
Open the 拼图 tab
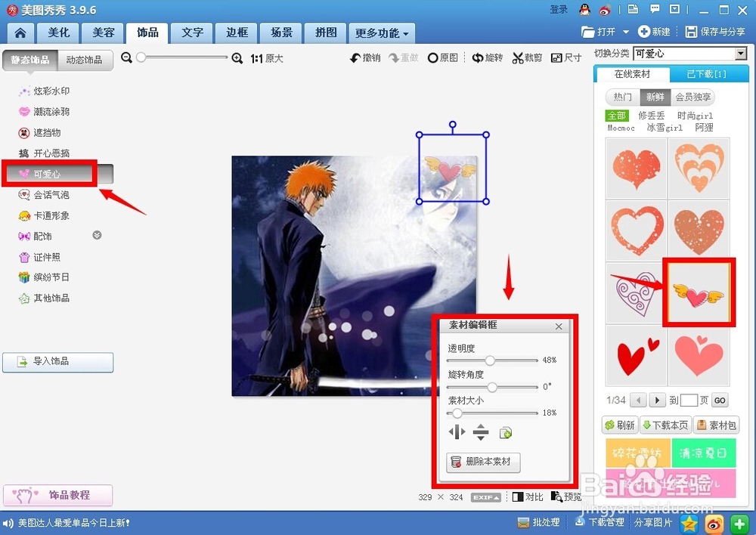click(x=325, y=32)
